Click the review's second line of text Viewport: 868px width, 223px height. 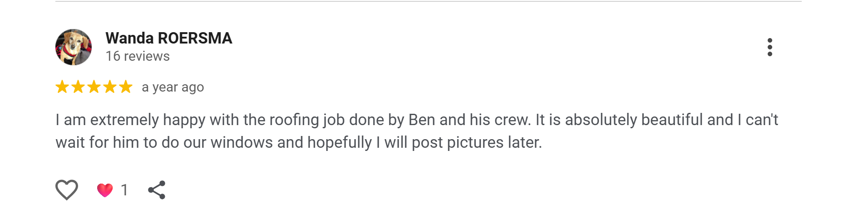[x=299, y=142]
